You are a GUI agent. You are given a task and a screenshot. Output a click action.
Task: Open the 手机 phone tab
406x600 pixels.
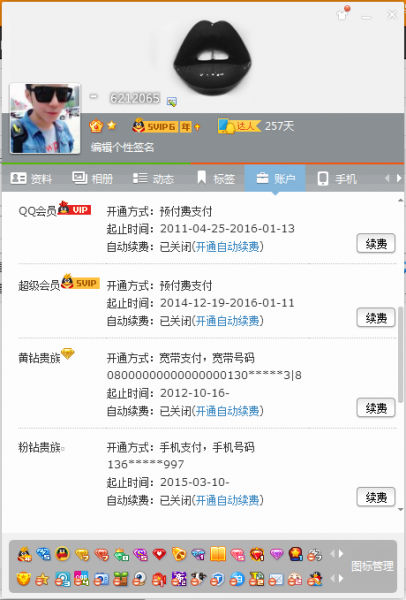click(x=337, y=178)
